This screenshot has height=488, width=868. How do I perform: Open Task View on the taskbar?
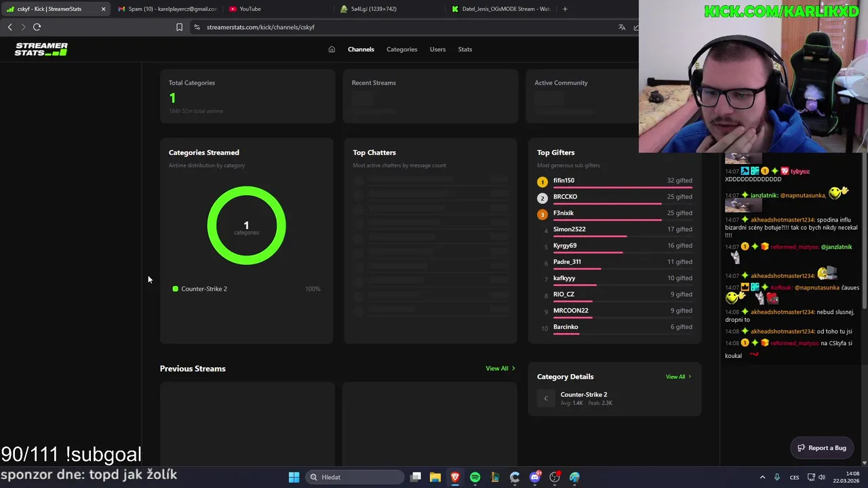point(416,477)
